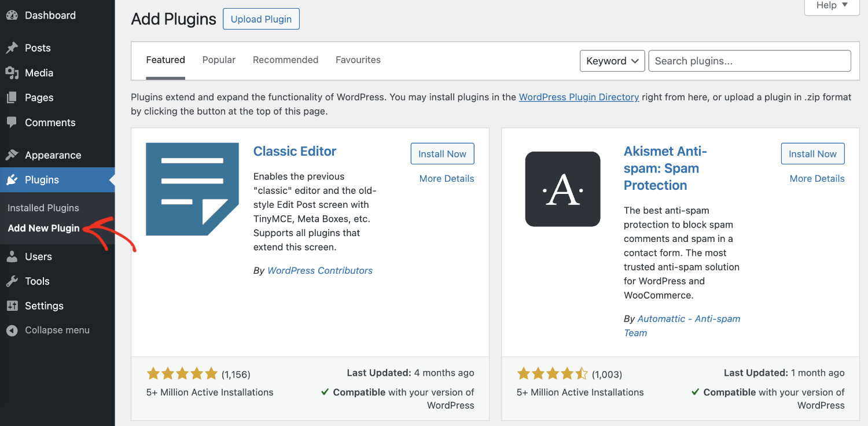Open the Add New Plugin menu item
The height and width of the screenshot is (426, 868).
(43, 228)
